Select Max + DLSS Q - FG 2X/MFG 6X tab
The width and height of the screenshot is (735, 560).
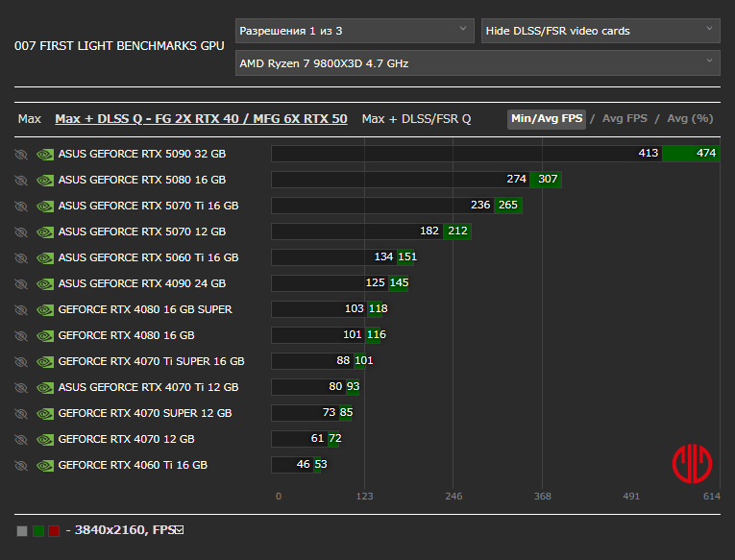[x=201, y=119]
